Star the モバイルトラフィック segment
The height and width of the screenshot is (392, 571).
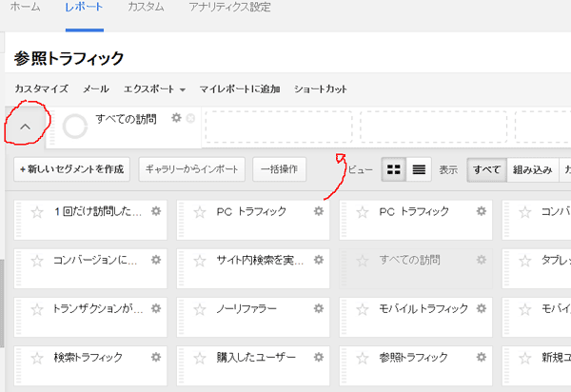tap(362, 309)
